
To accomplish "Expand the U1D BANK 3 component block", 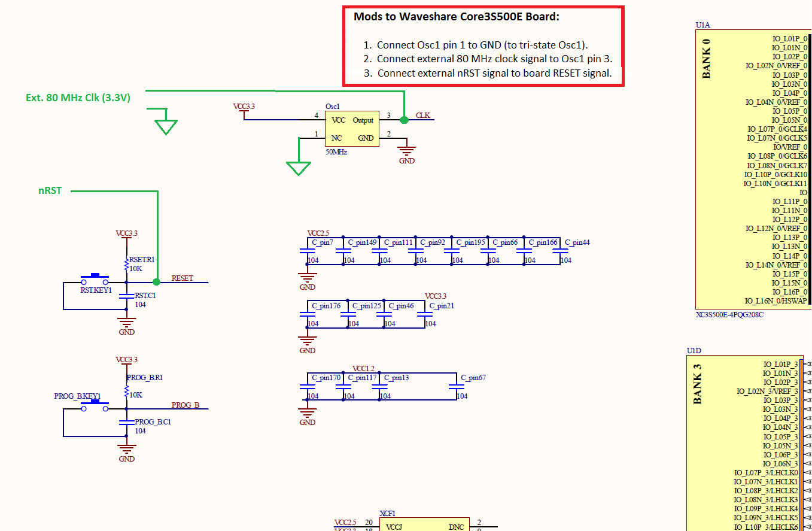I will coord(745,443).
